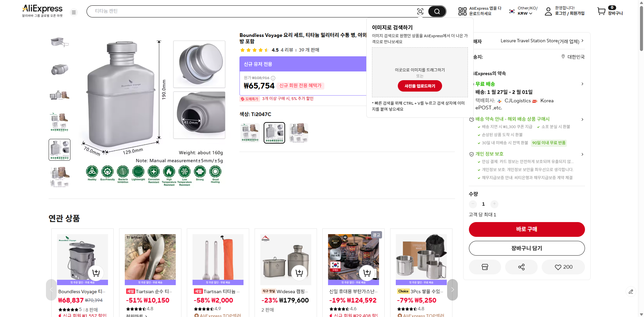Expand the privacy protection section
Viewport: 644px width, 317px height.
tap(582, 154)
